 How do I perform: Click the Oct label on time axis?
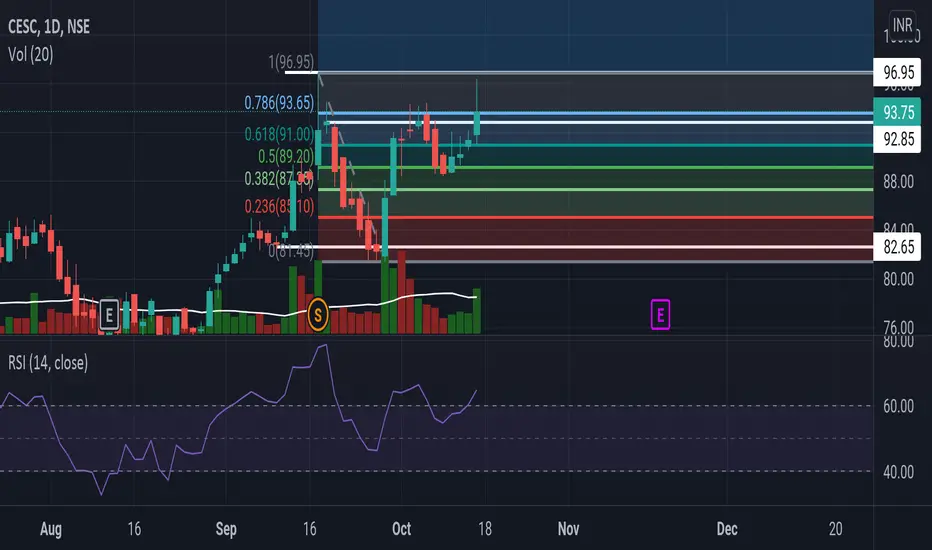click(x=401, y=529)
